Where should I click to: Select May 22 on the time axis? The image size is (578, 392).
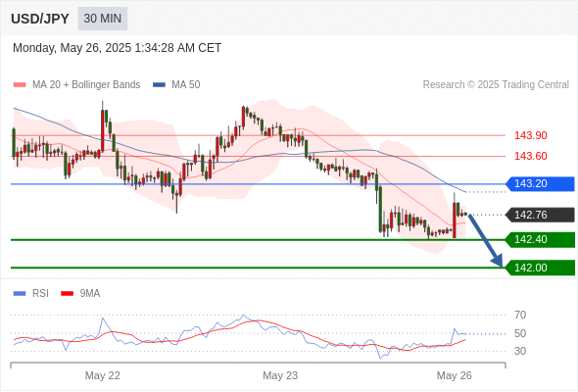[x=103, y=375]
